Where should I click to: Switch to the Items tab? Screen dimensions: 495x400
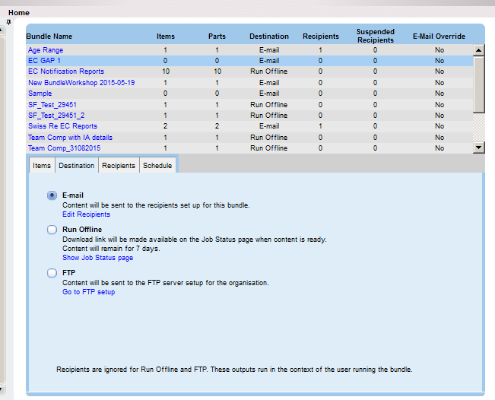pos(42,165)
